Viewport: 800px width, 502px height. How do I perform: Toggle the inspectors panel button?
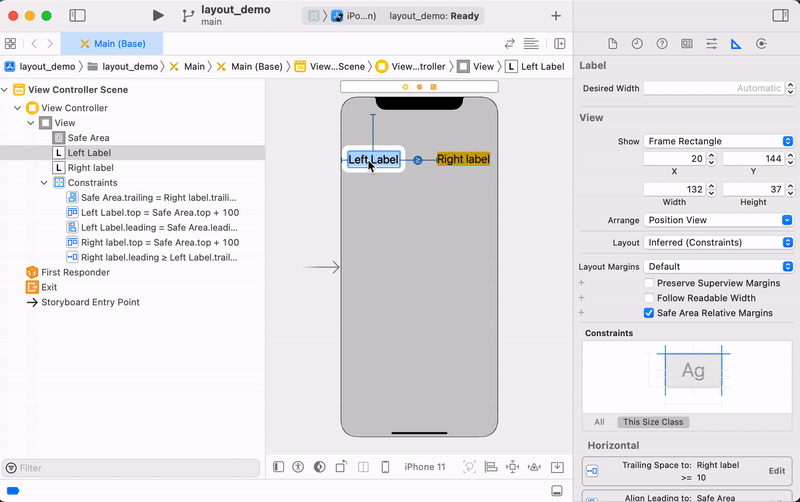(x=780, y=16)
